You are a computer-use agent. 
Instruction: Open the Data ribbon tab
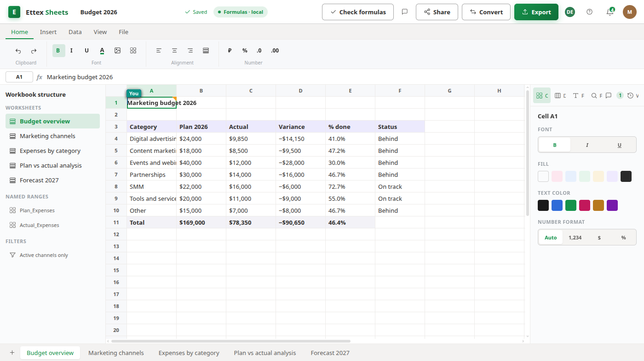click(75, 32)
